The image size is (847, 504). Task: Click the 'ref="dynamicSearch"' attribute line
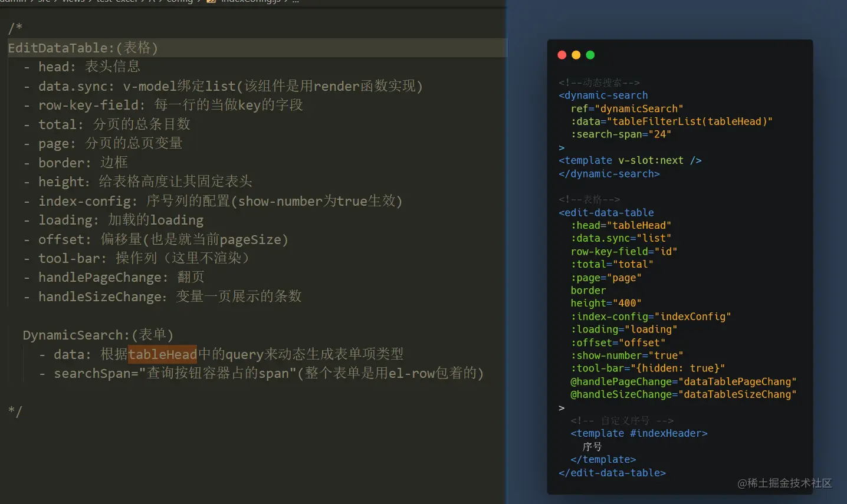pyautogui.click(x=627, y=108)
